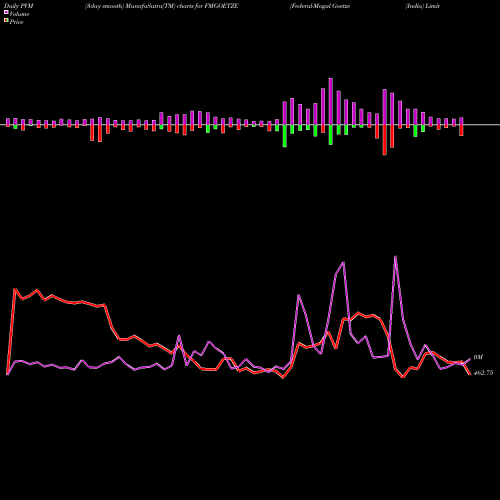Viewport: 500px width, 500px height.
Task: Select the Price legend label
Action: (x=16, y=22)
